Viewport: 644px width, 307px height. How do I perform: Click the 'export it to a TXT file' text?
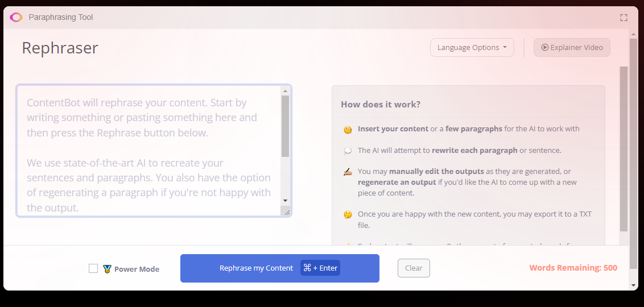point(474,219)
